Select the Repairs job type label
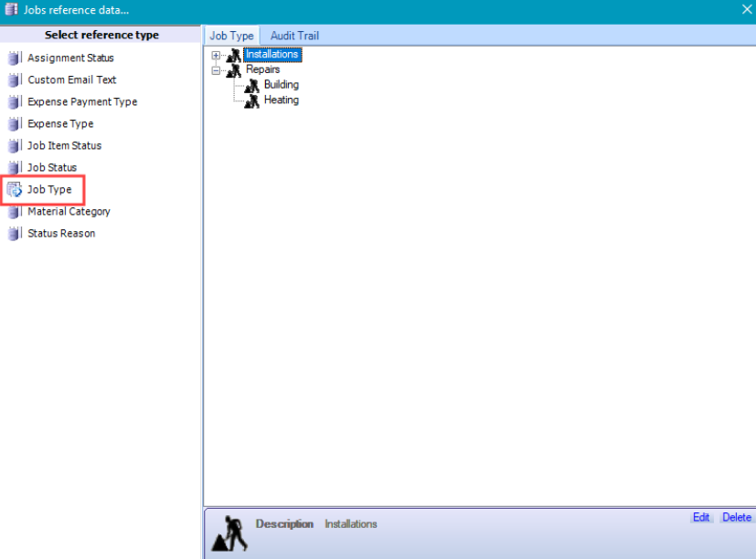 pyautogui.click(x=263, y=69)
